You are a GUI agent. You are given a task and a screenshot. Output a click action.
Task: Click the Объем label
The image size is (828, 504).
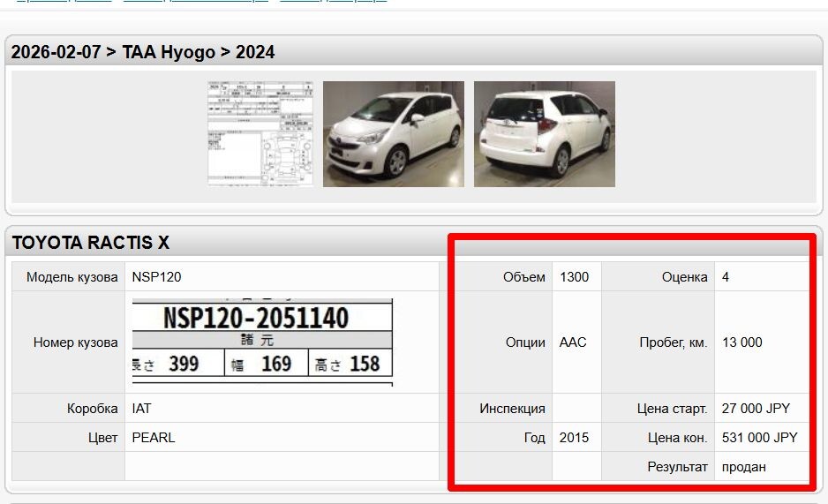[523, 277]
